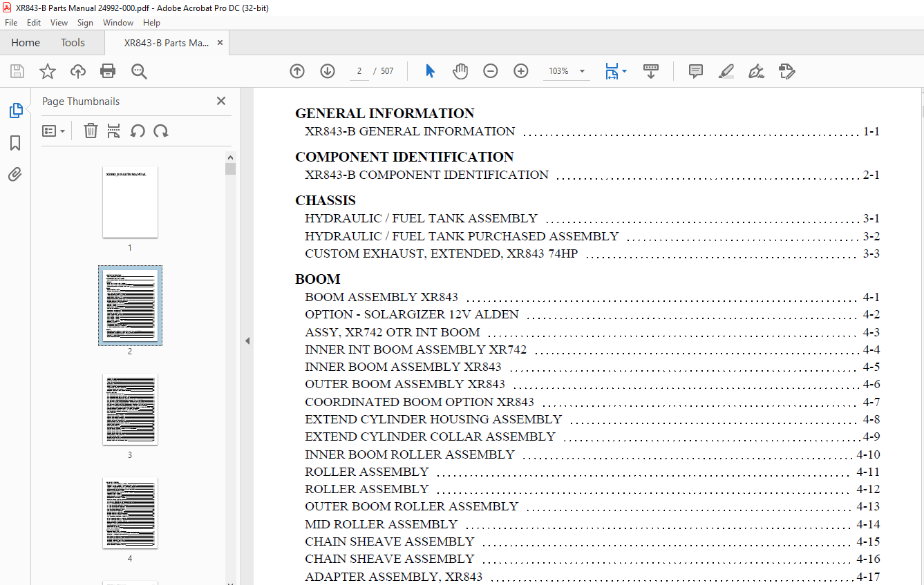Print the document using printer icon
This screenshot has width=924, height=585.
pyautogui.click(x=108, y=71)
